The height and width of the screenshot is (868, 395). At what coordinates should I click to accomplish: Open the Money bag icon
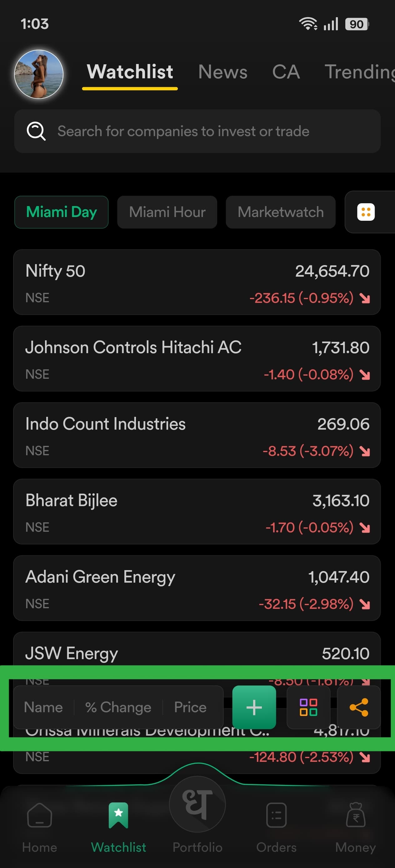coord(356,816)
